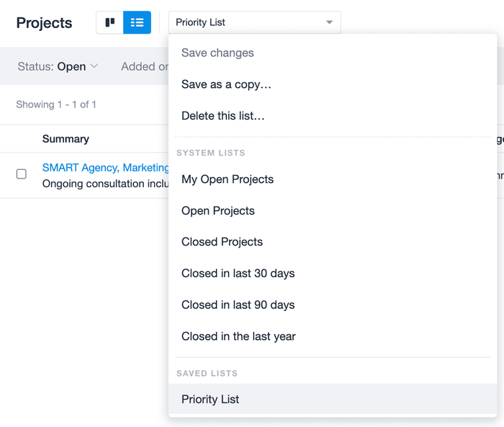Open the Priority List selector dropdown

[x=255, y=22]
